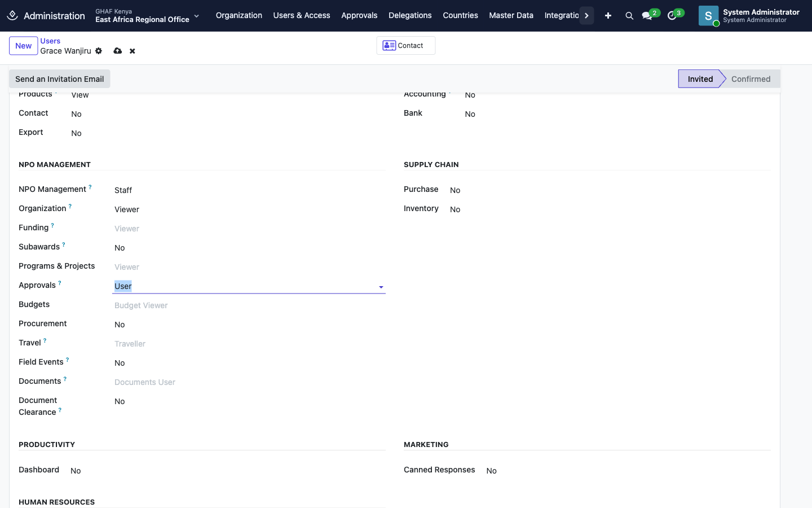Viewport: 812px width, 508px height.
Task: Open the Field Events access dropdown
Action: click(x=249, y=363)
